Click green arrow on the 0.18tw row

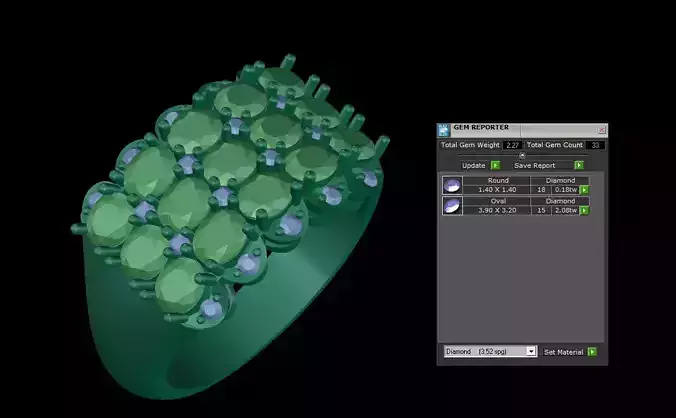[584, 190]
